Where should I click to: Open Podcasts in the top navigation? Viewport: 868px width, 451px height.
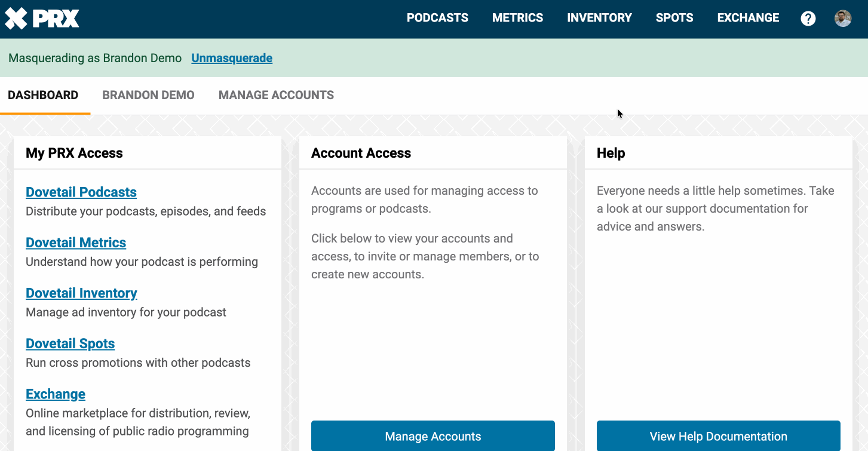pyautogui.click(x=437, y=18)
